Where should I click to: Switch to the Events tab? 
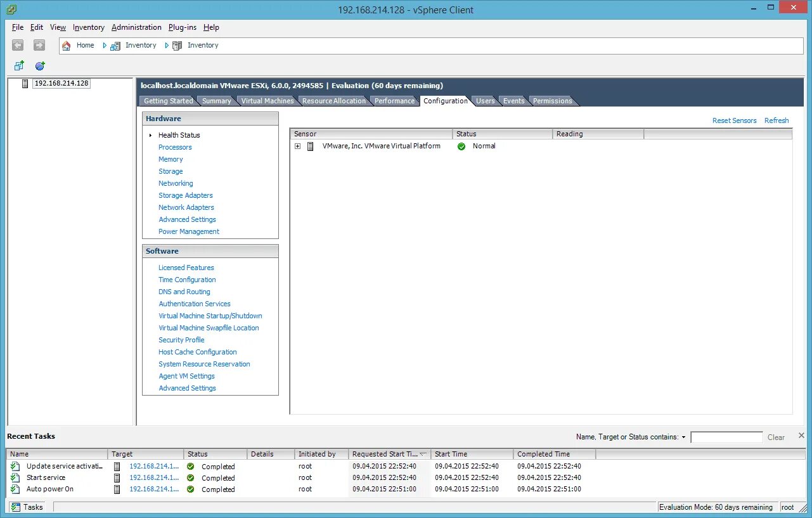513,101
